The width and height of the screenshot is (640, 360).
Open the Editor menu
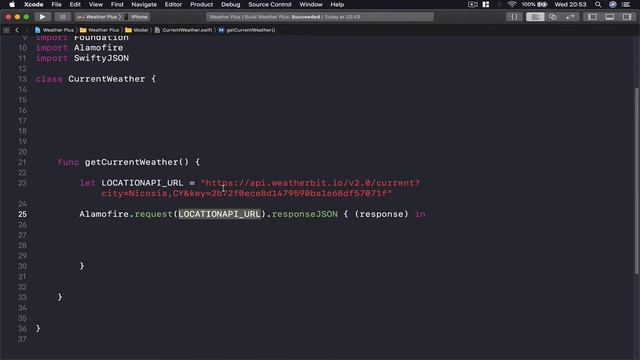click(x=173, y=4)
